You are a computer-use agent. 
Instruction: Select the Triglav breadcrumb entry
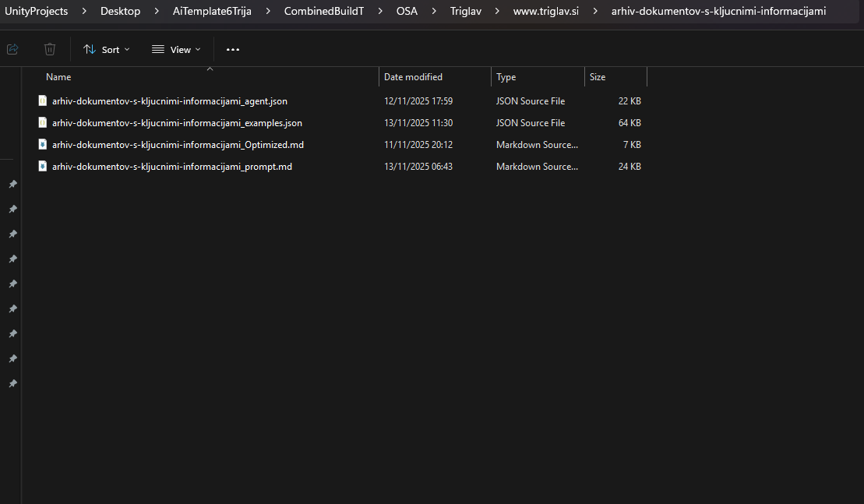point(465,11)
